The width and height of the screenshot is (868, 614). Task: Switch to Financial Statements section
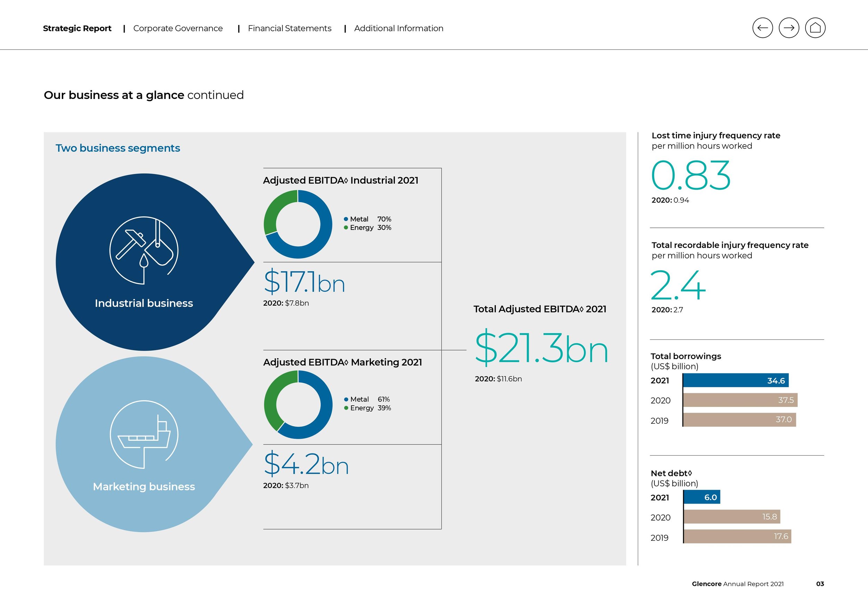coord(289,28)
